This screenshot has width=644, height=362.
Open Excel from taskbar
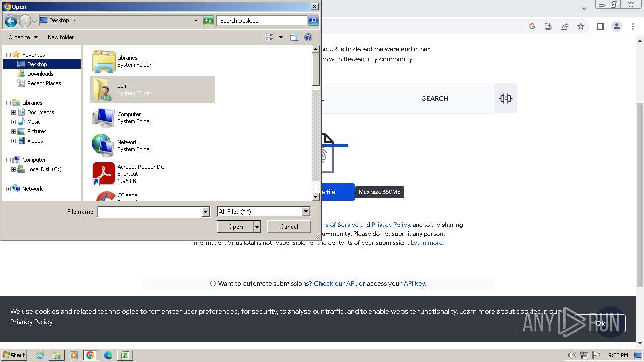[125, 355]
